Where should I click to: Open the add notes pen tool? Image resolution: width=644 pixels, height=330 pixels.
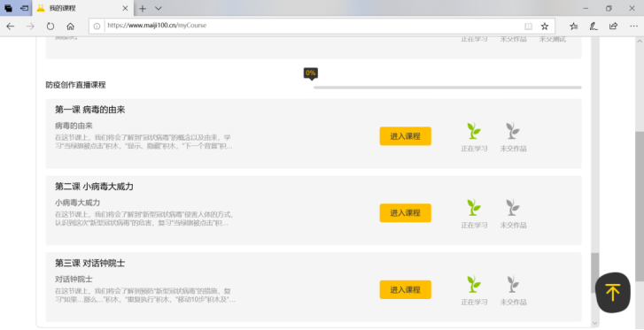pos(594,27)
